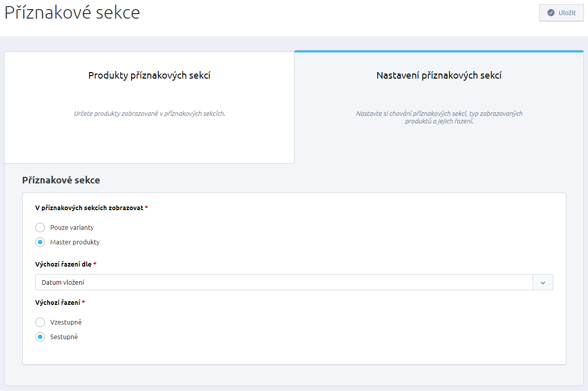Expand dropdown using chevron arrow

point(543,282)
